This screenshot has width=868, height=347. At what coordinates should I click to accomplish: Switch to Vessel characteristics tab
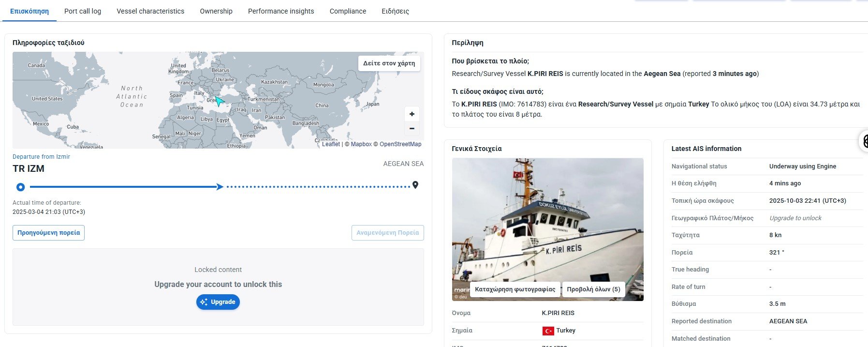[x=150, y=11]
